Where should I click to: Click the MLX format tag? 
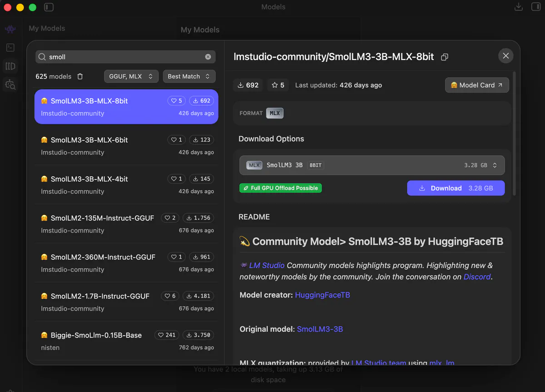pos(275,113)
